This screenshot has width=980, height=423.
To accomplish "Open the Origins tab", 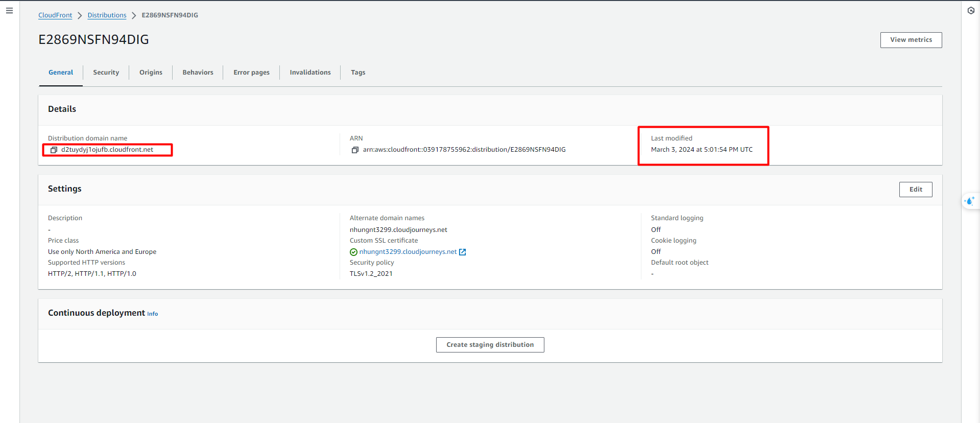I will point(151,73).
